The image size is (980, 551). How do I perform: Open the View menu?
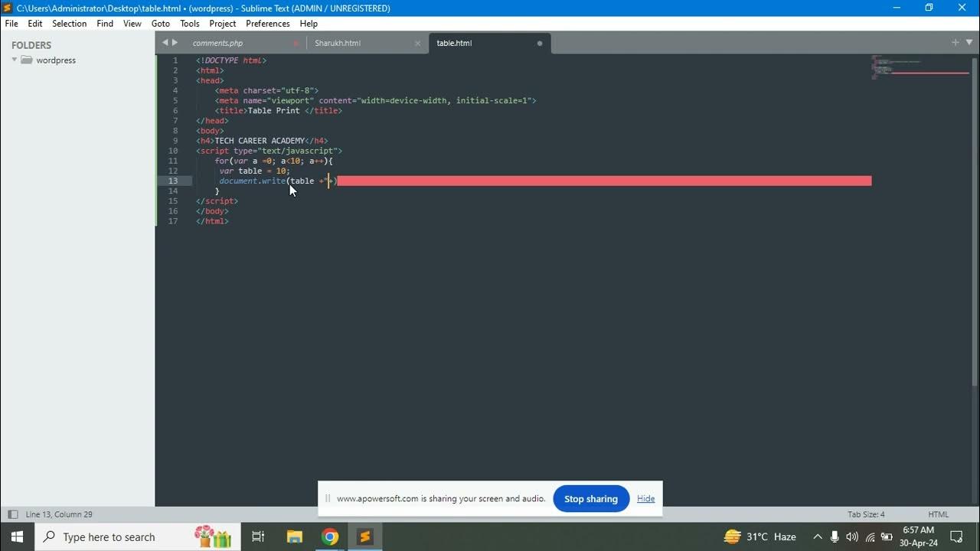coord(132,24)
